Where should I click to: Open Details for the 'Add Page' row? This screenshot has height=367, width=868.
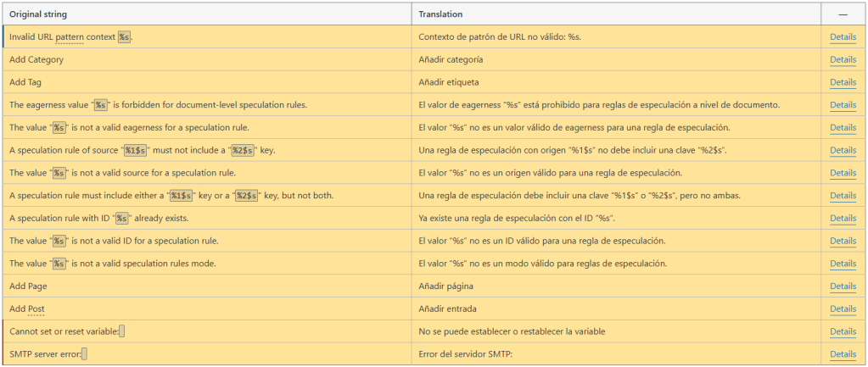coord(842,286)
